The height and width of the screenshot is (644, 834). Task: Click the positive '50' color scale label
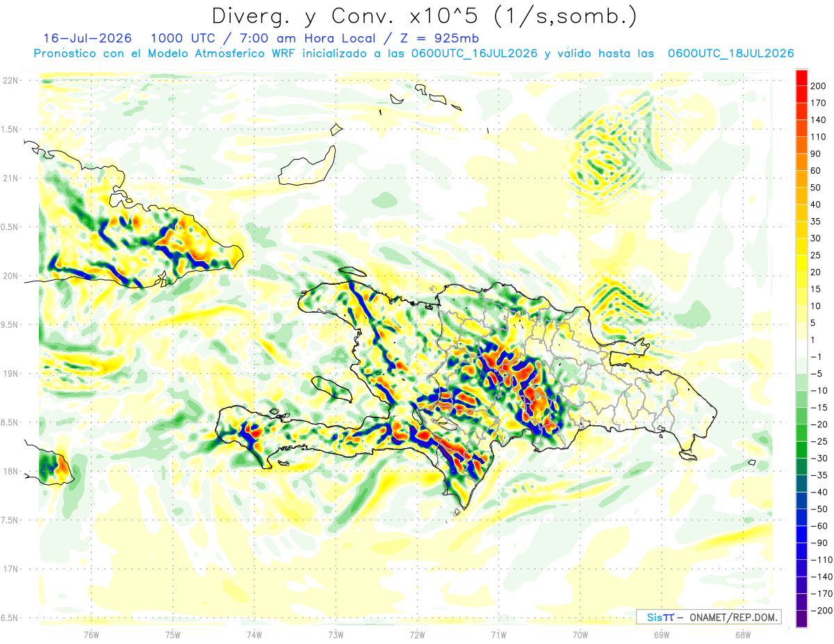coord(816,188)
